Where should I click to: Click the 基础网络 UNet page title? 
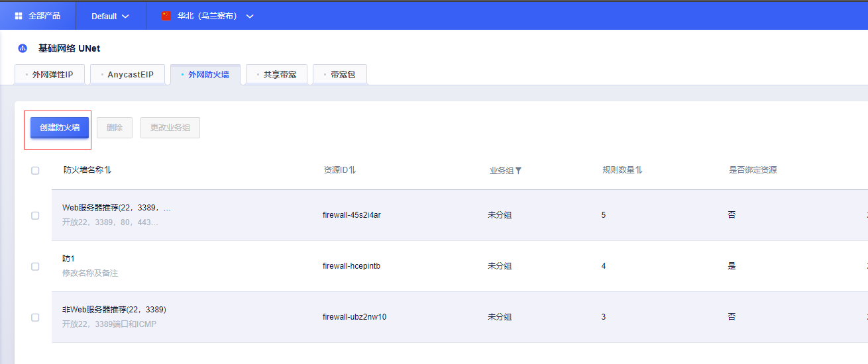(69, 48)
